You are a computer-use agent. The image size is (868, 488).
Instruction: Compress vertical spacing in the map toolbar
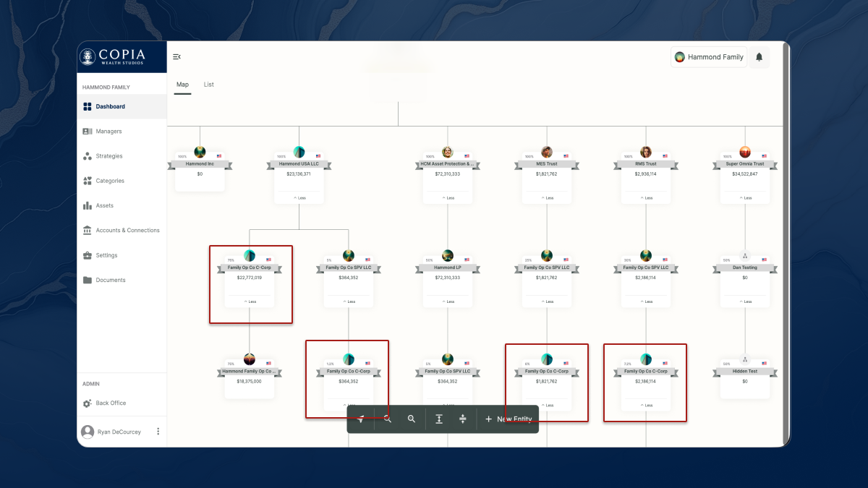pos(463,419)
